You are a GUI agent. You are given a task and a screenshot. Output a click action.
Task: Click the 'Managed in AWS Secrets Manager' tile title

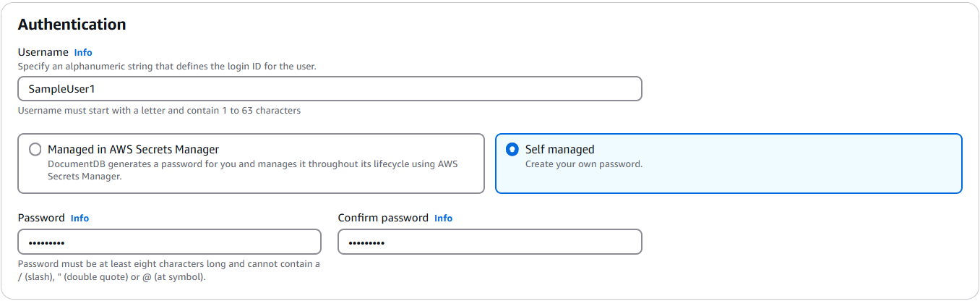133,150
